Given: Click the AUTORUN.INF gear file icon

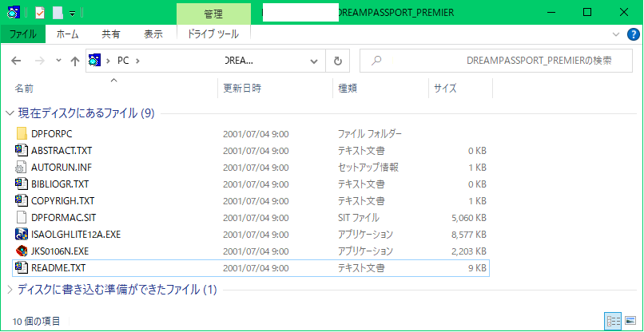Looking at the screenshot, I should point(22,168).
